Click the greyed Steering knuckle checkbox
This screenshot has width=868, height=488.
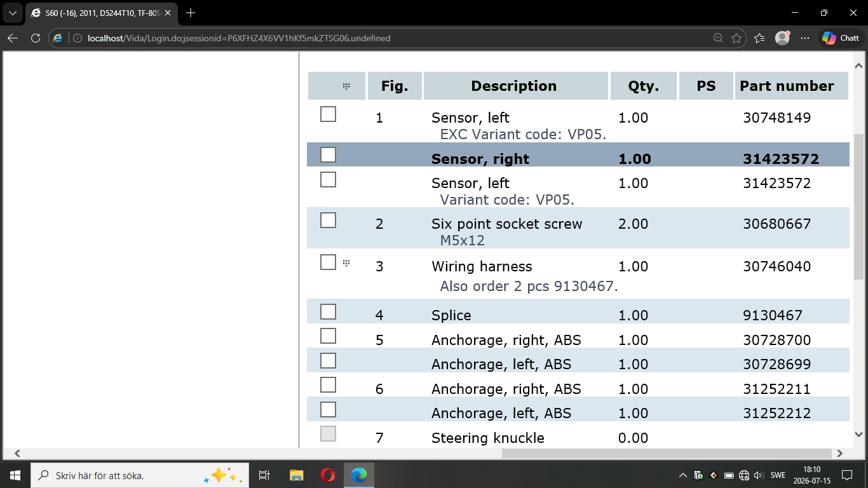pos(328,434)
